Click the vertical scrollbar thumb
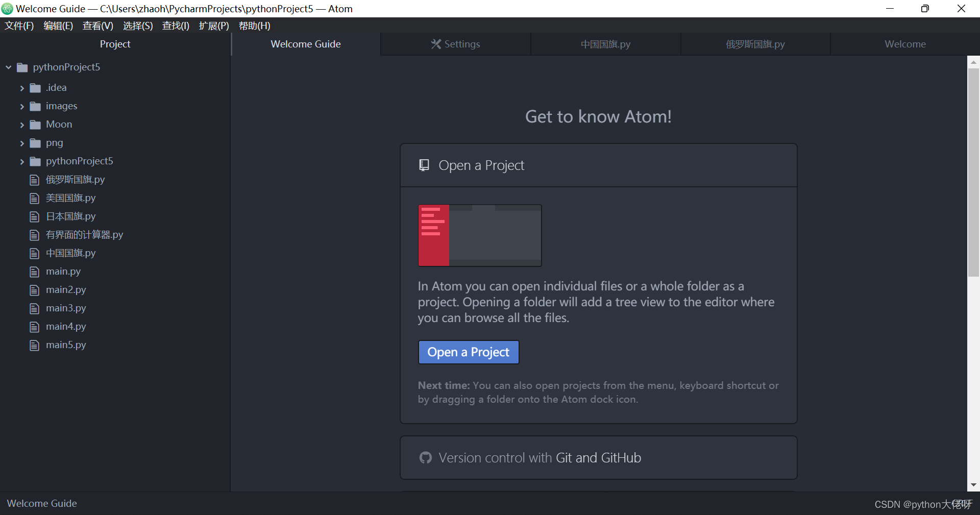This screenshot has width=980, height=515. [x=974, y=173]
